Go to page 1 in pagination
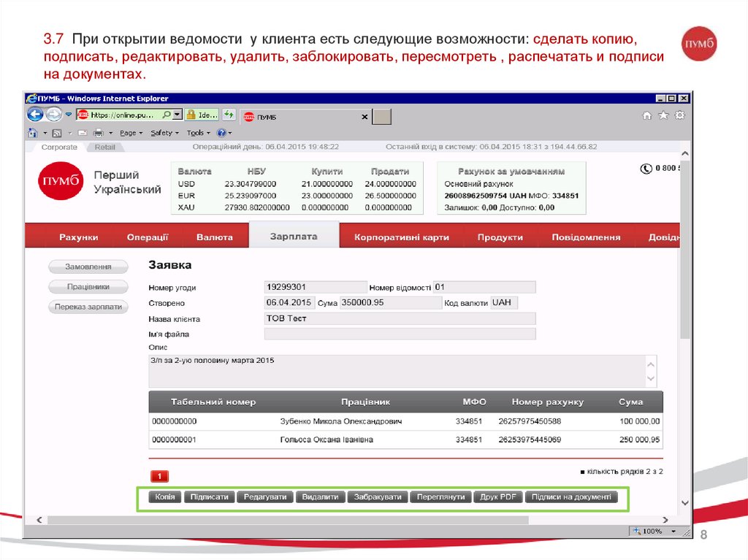This screenshot has height=560, width=748. [159, 476]
